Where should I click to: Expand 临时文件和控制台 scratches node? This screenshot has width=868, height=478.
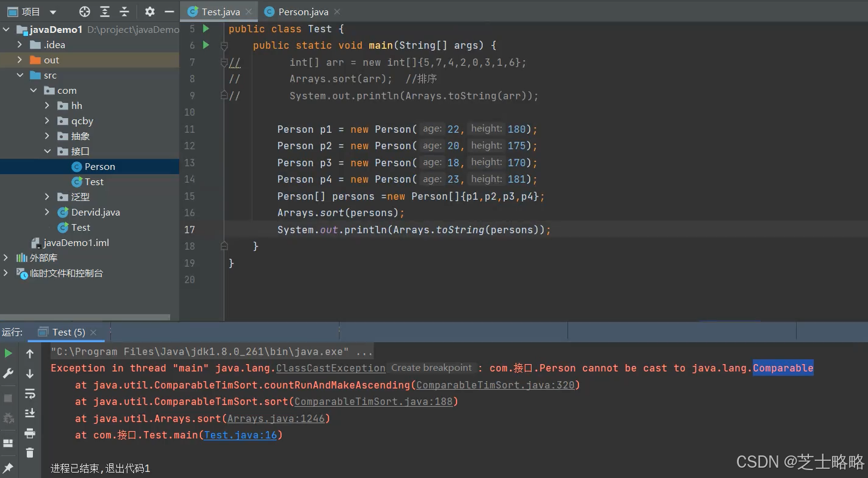click(x=6, y=273)
